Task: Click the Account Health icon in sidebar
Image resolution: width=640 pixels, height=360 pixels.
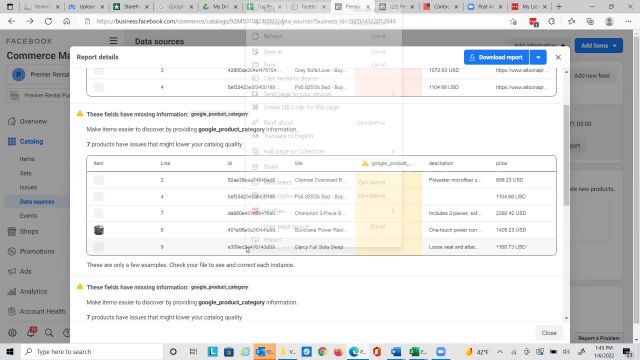Action: [x=12, y=311]
